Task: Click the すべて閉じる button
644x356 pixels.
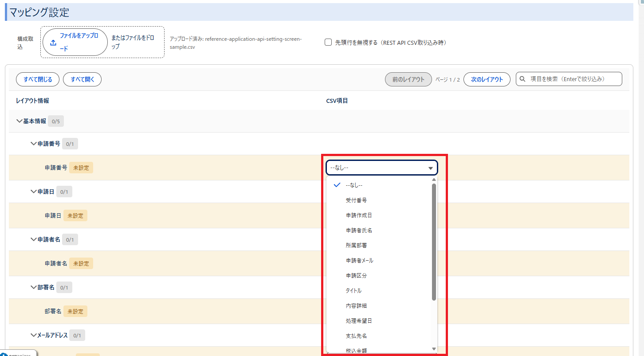Action: [38, 79]
